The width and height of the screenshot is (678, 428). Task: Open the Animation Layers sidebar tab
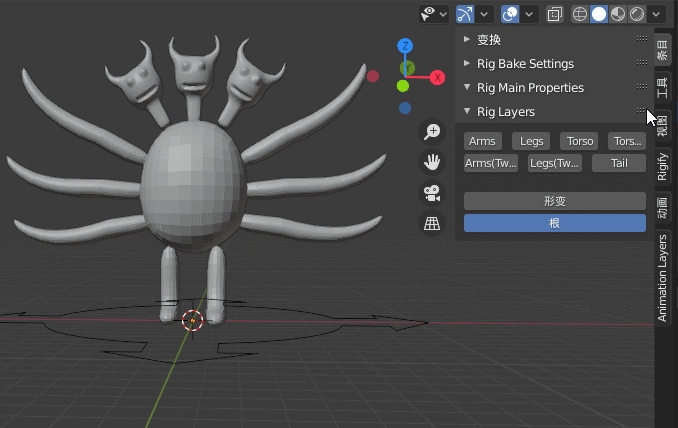click(662, 278)
